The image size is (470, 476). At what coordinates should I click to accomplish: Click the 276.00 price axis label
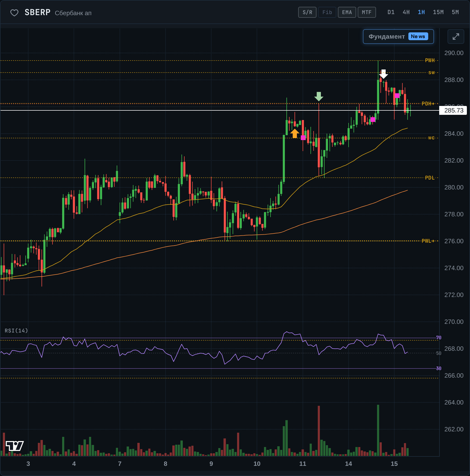[454, 241]
